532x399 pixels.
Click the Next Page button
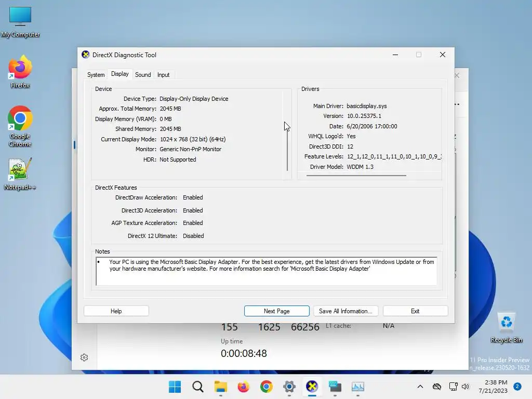[276, 311]
